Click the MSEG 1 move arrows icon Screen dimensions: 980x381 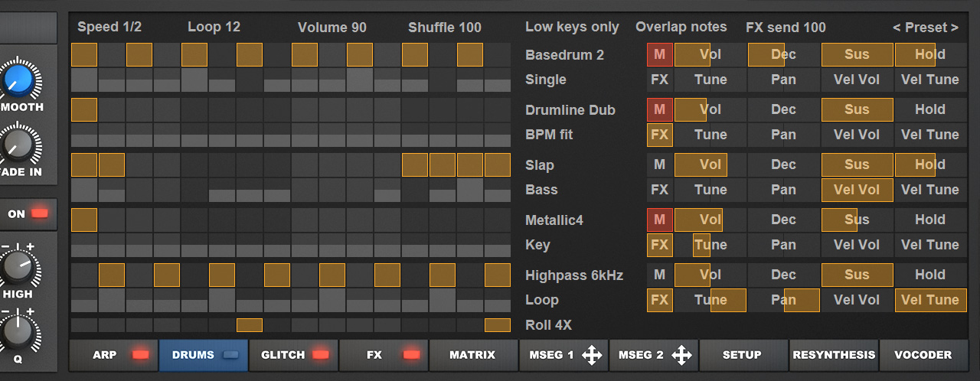pos(591,355)
